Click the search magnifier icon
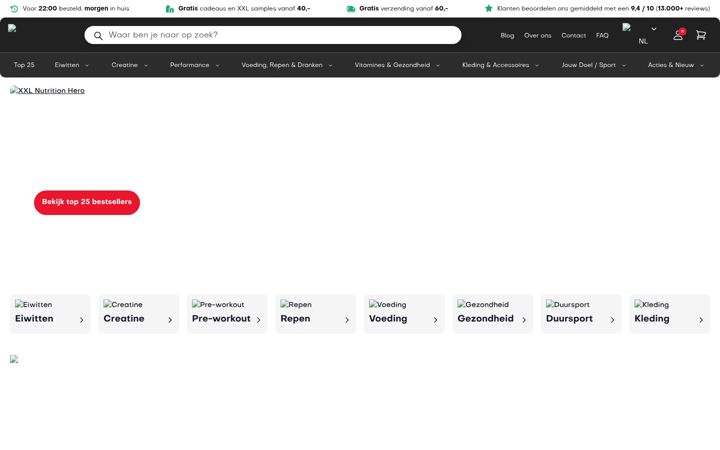This screenshot has width=720, height=450. click(x=98, y=35)
